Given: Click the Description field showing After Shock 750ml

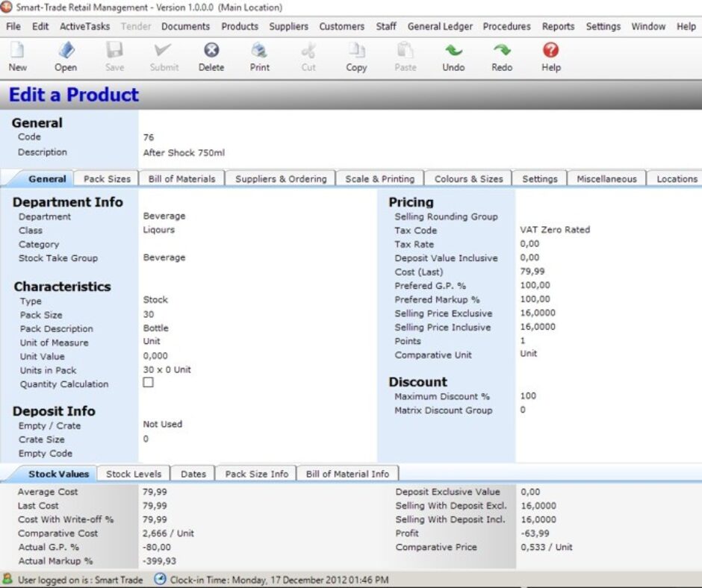Looking at the screenshot, I should (182, 151).
